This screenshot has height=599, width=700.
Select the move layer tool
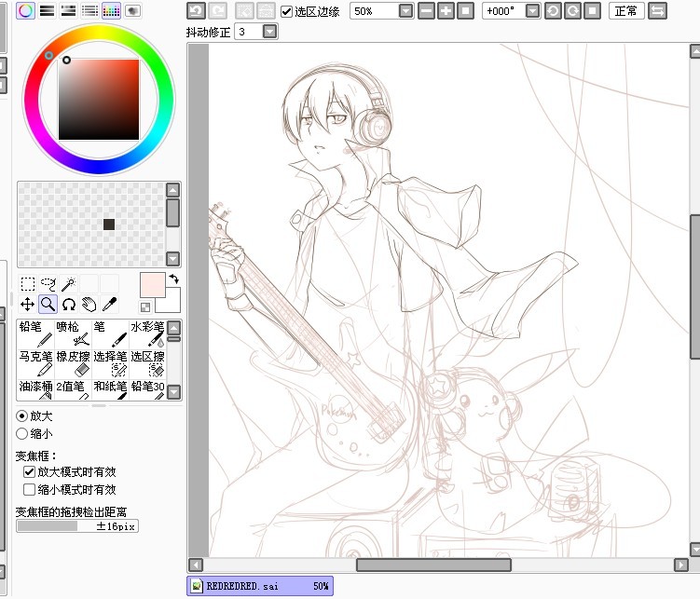(28, 305)
